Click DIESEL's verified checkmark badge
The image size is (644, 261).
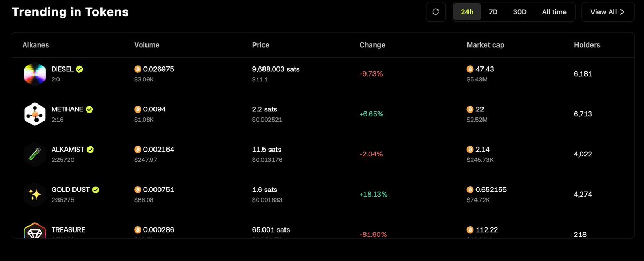pyautogui.click(x=79, y=69)
